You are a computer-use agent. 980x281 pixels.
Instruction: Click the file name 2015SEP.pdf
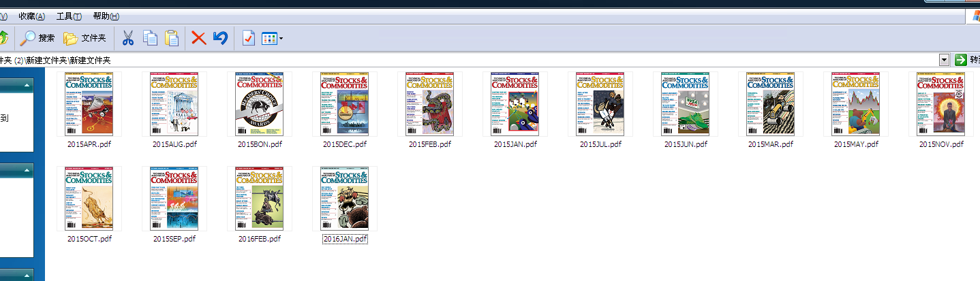point(174,239)
